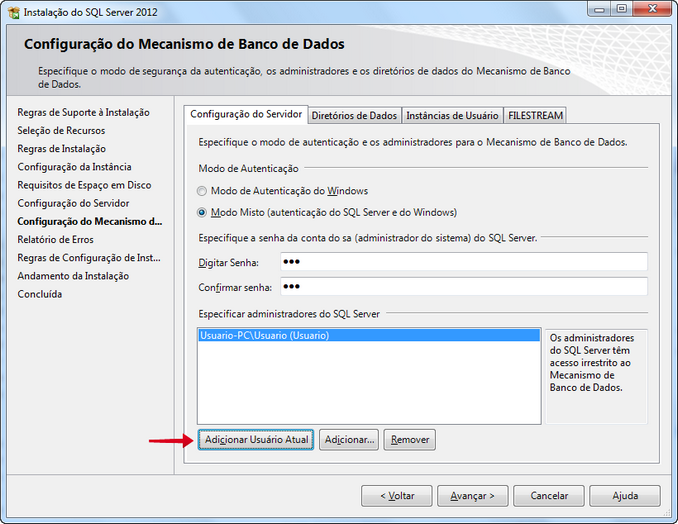The image size is (678, 524).
Task: Maximize the installer window
Action: 622,9
